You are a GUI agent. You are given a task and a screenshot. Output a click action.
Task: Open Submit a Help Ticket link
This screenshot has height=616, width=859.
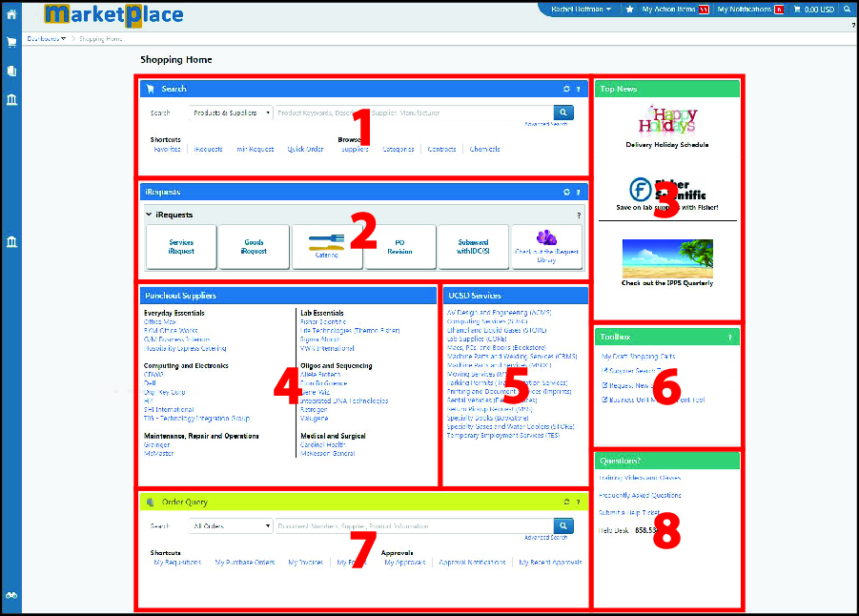629,512
